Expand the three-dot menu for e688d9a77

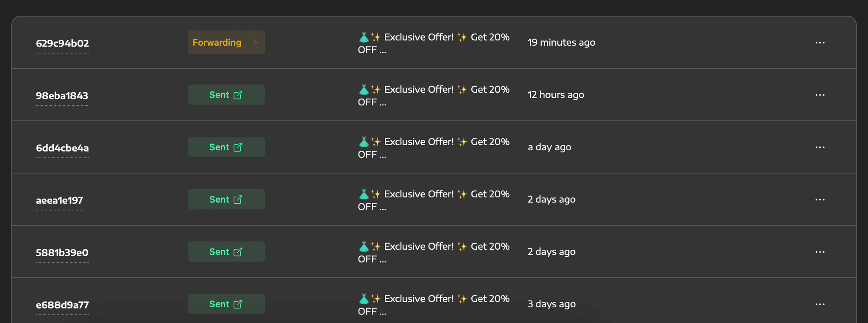pyautogui.click(x=820, y=304)
